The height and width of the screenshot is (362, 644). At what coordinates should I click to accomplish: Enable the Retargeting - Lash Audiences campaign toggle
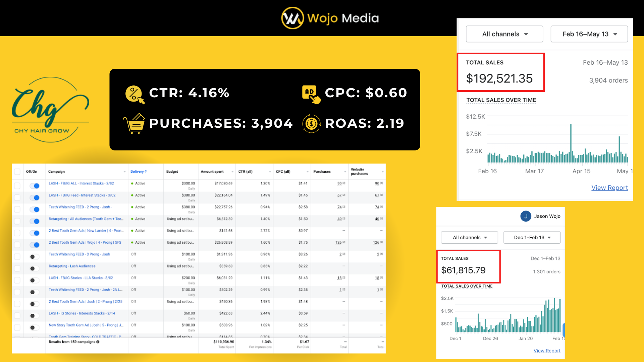(x=35, y=268)
